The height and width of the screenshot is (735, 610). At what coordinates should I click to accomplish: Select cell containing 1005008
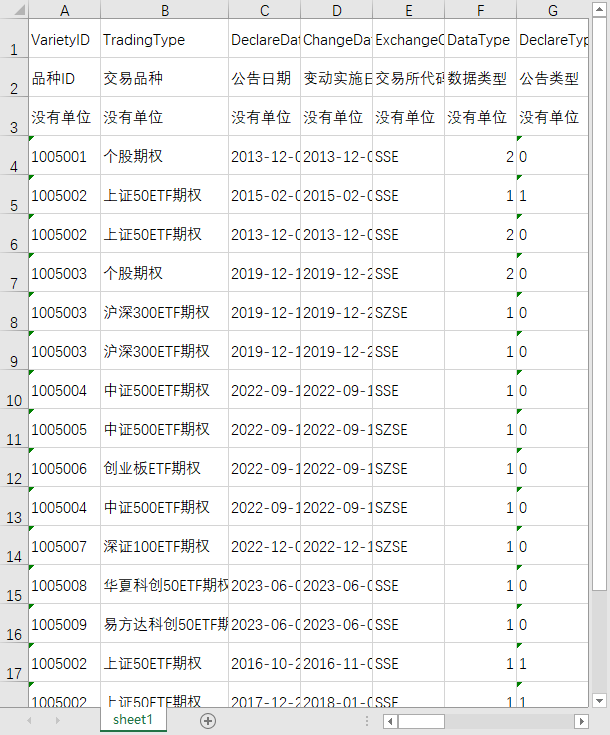click(x=65, y=585)
